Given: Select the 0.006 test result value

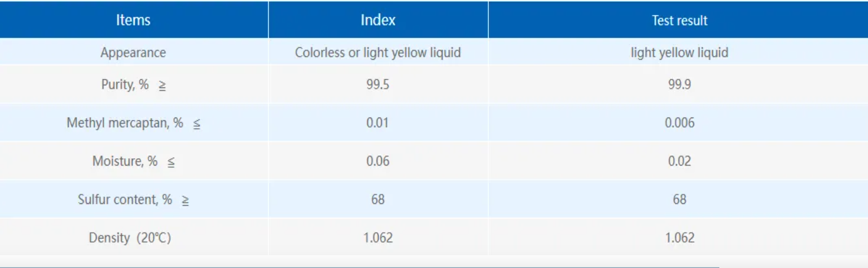Looking at the screenshot, I should click(679, 123).
